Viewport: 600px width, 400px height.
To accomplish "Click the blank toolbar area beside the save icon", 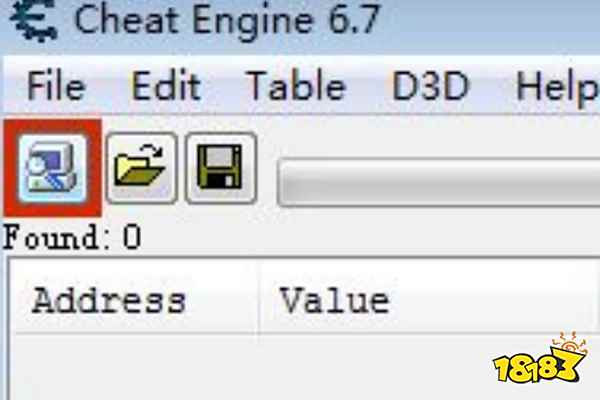I will pos(267,168).
